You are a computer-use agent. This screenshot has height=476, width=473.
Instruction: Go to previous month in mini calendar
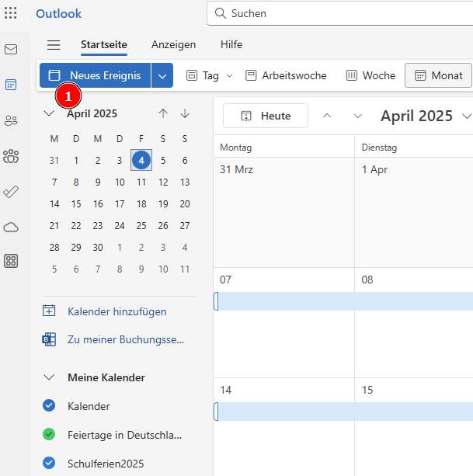[x=163, y=113]
